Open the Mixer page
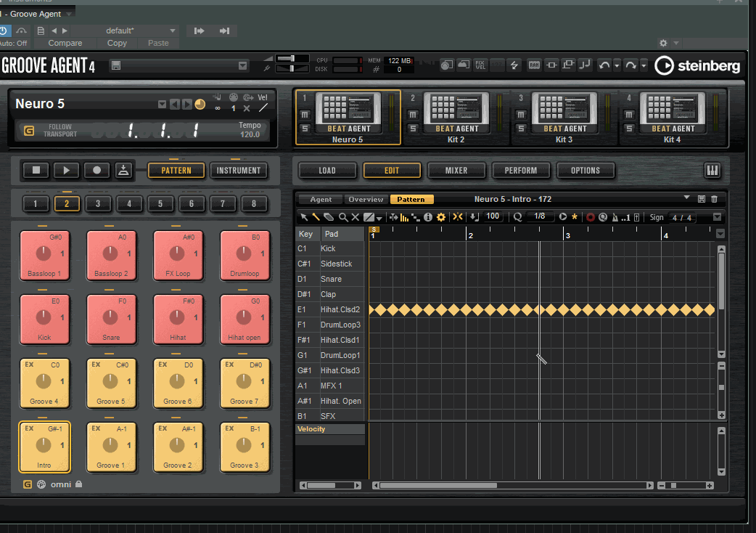This screenshot has width=756, height=533. (456, 171)
